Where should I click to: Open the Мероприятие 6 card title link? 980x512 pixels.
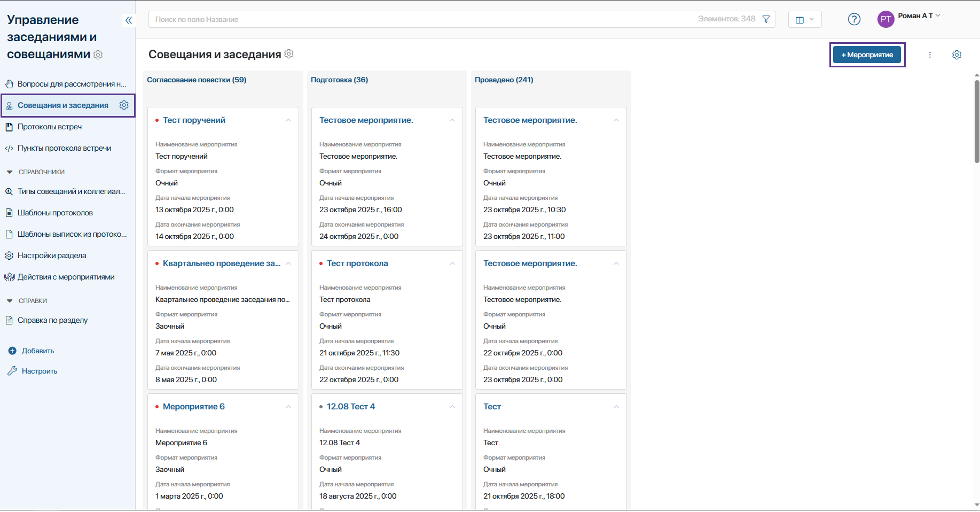pos(193,407)
